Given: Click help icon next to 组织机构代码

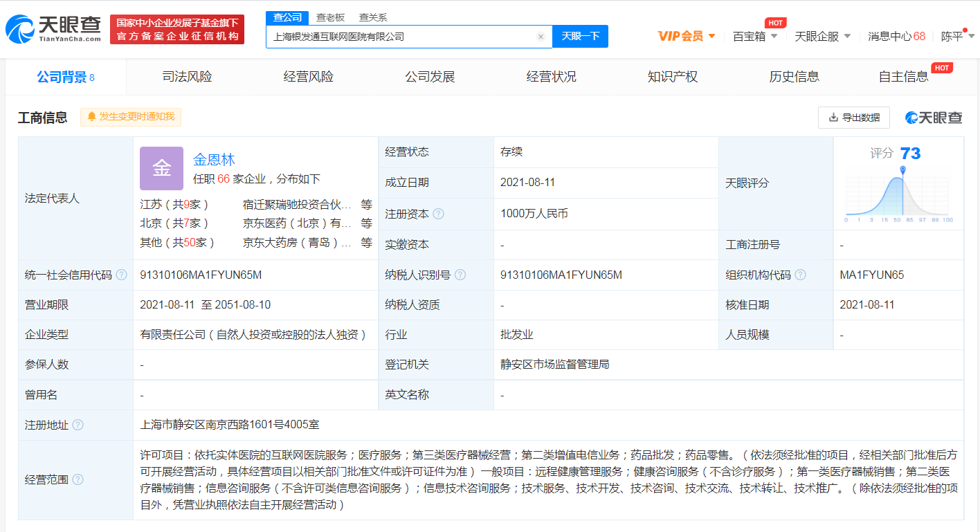Looking at the screenshot, I should click(800, 275).
